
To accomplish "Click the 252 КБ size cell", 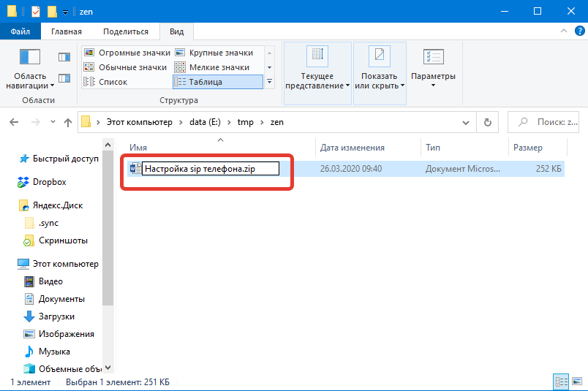I will [549, 169].
